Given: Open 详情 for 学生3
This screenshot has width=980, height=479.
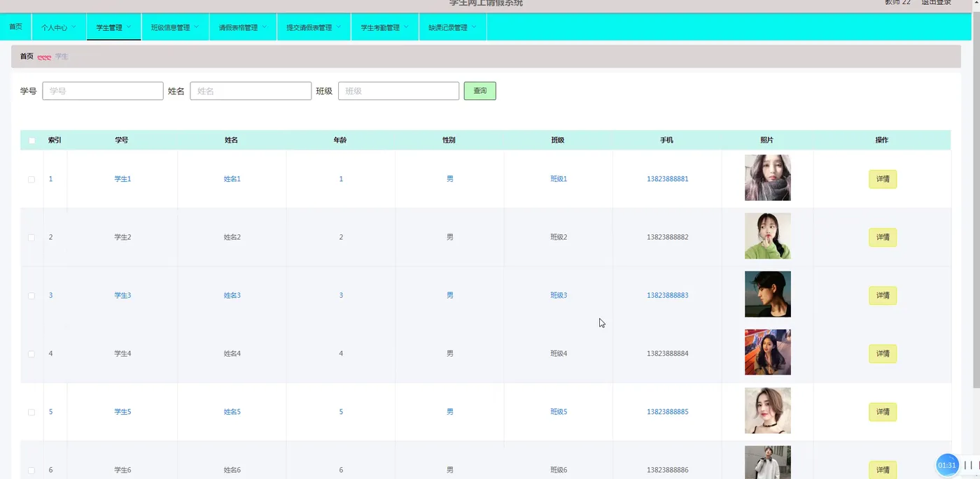Looking at the screenshot, I should point(883,295).
